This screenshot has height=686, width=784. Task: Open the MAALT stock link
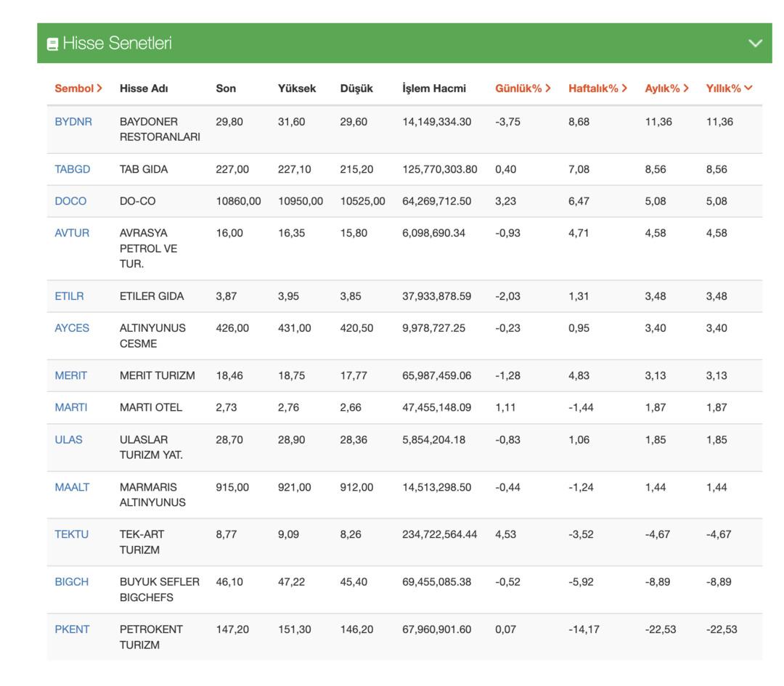(72, 487)
